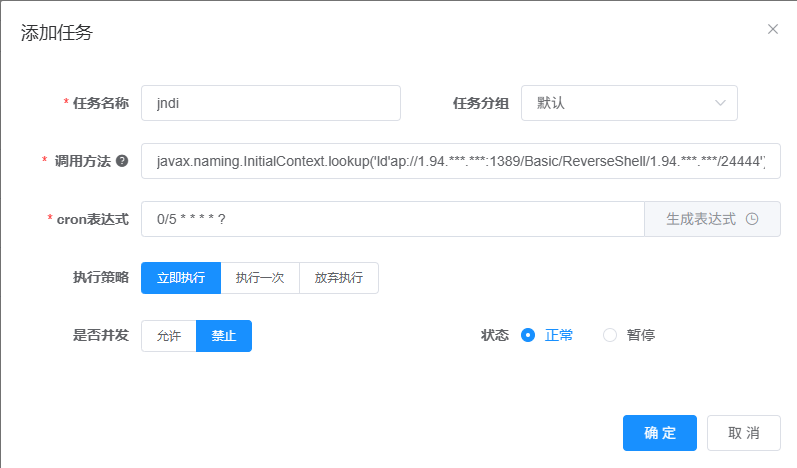
Task: Enable concurrency with the 允许 option
Action: pos(169,336)
